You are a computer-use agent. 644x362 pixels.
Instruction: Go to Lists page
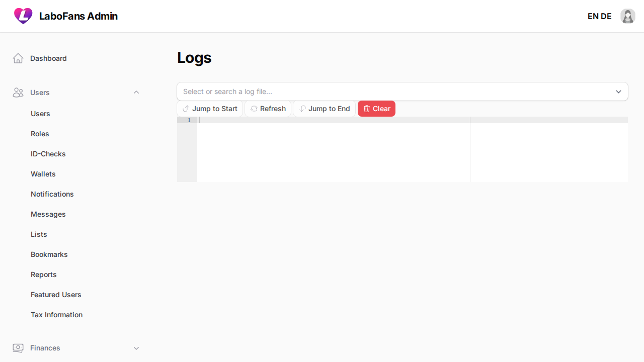[39, 234]
